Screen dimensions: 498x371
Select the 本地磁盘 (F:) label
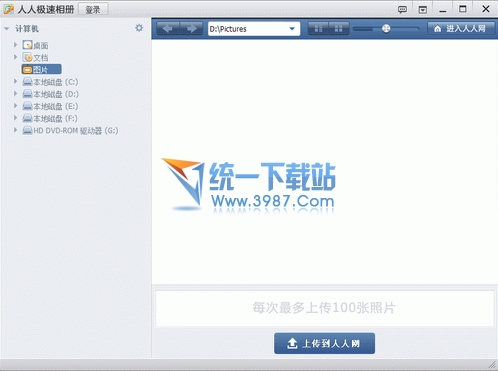click(55, 119)
